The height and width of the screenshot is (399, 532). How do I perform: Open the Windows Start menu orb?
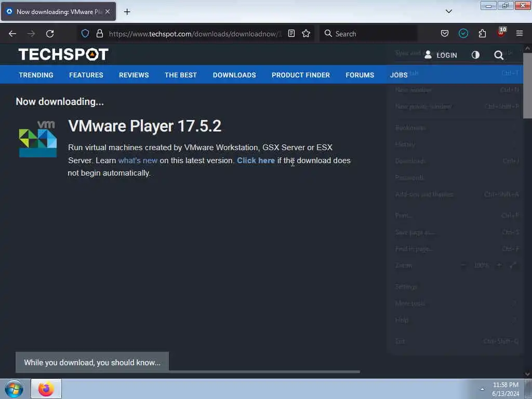click(x=14, y=389)
